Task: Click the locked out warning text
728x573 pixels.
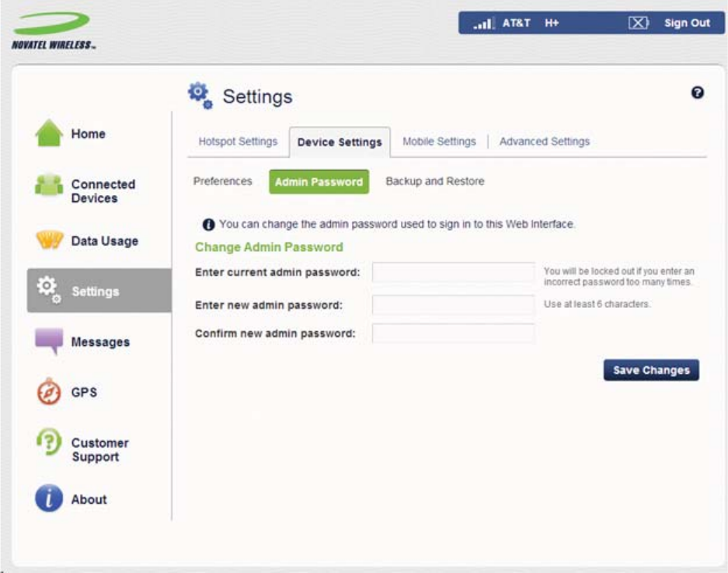Action: click(619, 277)
